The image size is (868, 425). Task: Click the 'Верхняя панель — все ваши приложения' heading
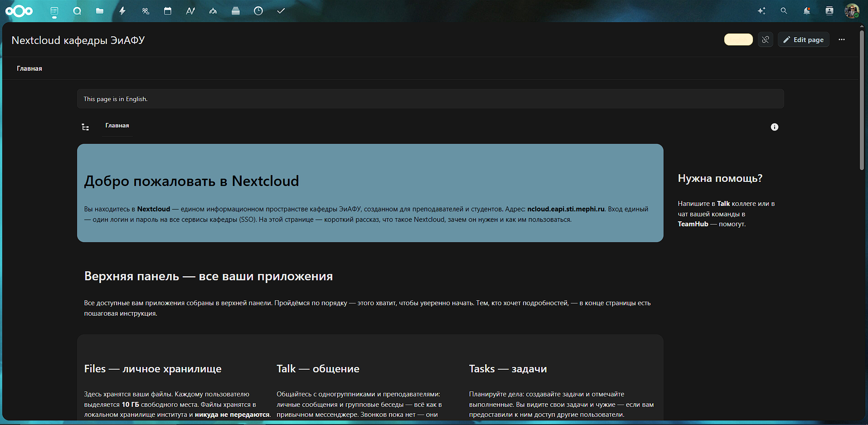pyautogui.click(x=209, y=276)
